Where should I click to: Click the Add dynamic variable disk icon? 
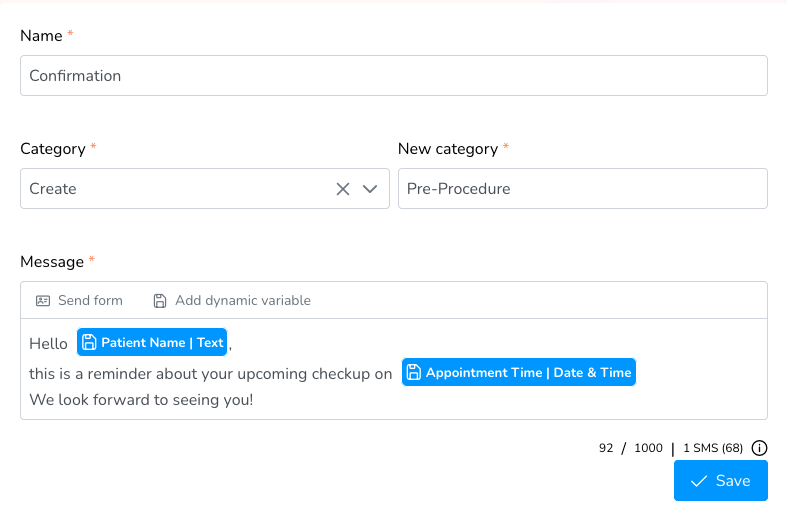[160, 300]
